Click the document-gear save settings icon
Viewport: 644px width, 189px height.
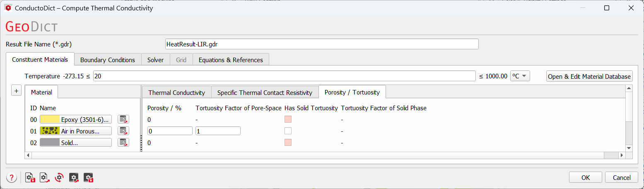click(x=30, y=178)
